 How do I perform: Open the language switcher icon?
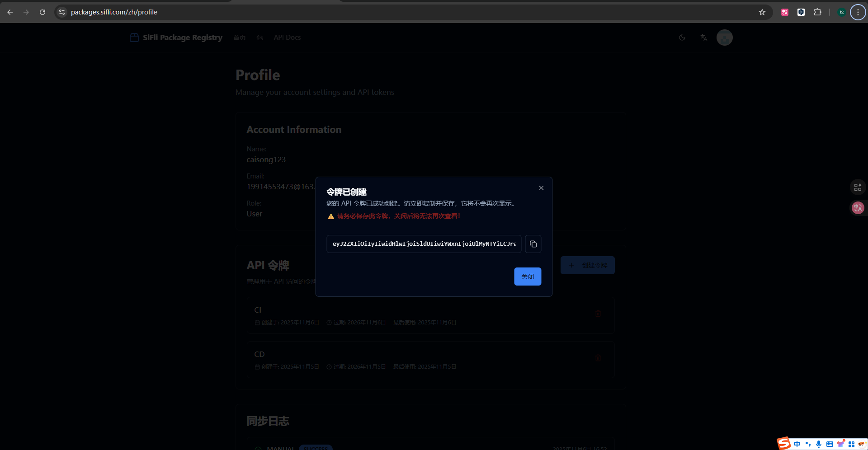703,37
